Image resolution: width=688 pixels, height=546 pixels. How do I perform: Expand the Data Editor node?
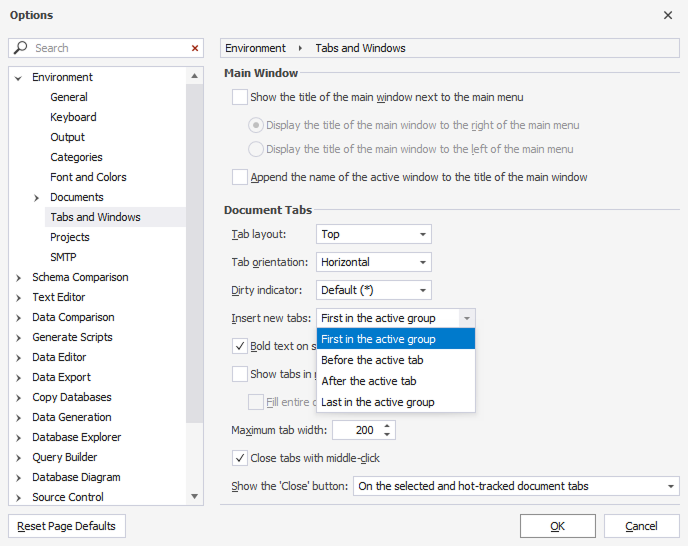[18, 358]
